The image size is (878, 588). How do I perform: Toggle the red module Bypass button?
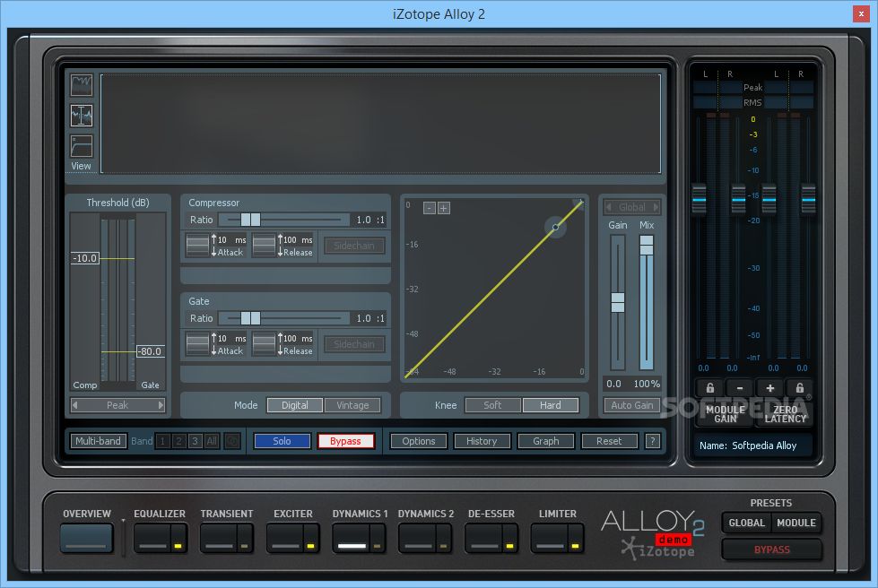click(x=345, y=441)
